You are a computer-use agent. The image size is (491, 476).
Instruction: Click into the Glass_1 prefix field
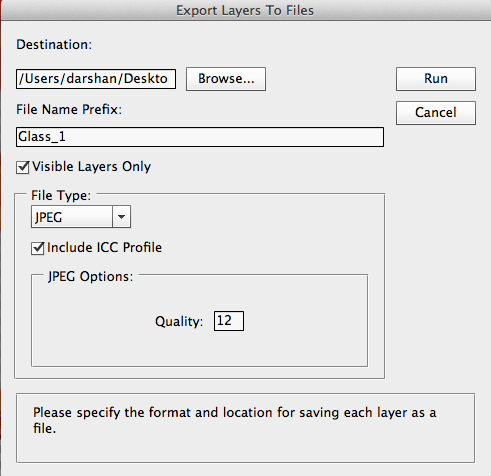(x=200, y=137)
